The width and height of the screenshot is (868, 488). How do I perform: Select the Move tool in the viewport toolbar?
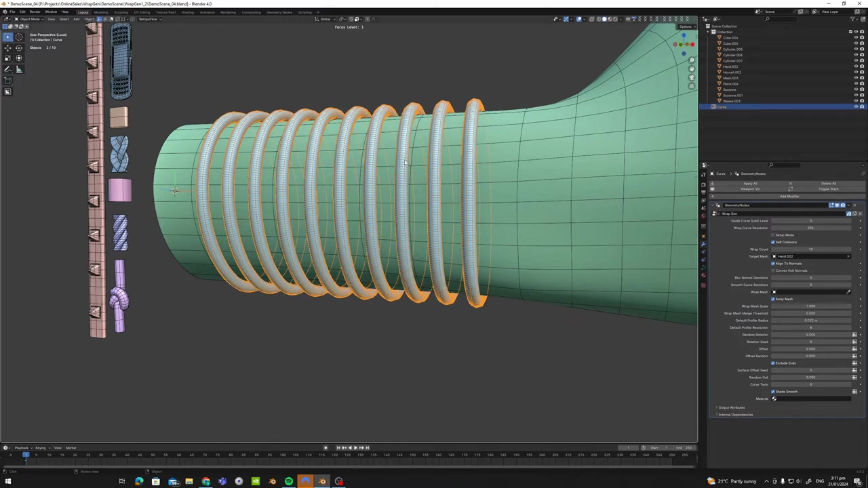tap(8, 47)
